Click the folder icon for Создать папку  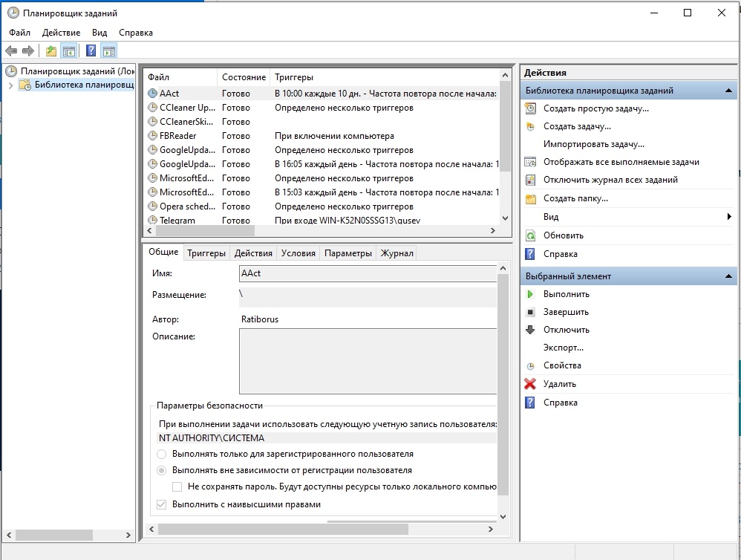(530, 199)
